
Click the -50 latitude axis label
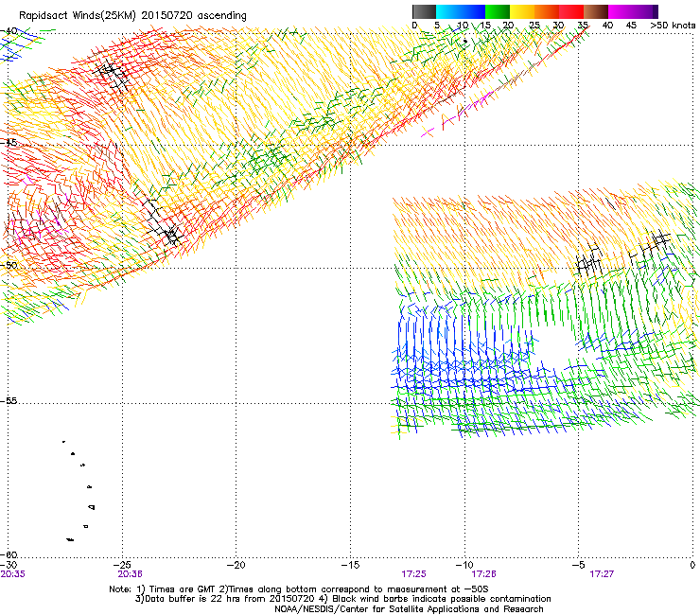pyautogui.click(x=9, y=265)
